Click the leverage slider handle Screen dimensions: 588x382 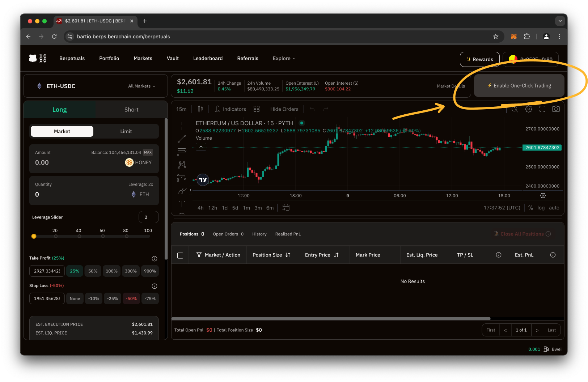[x=34, y=236]
